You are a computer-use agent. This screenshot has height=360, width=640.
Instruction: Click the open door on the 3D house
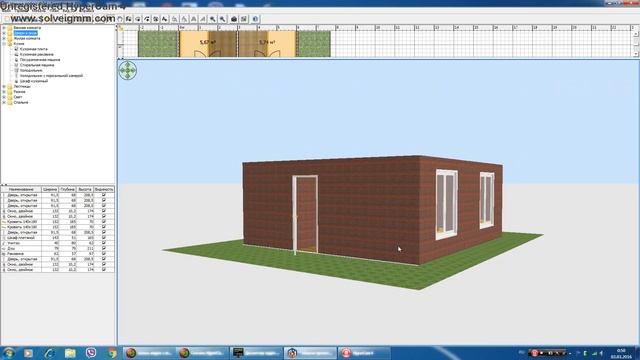tap(305, 214)
